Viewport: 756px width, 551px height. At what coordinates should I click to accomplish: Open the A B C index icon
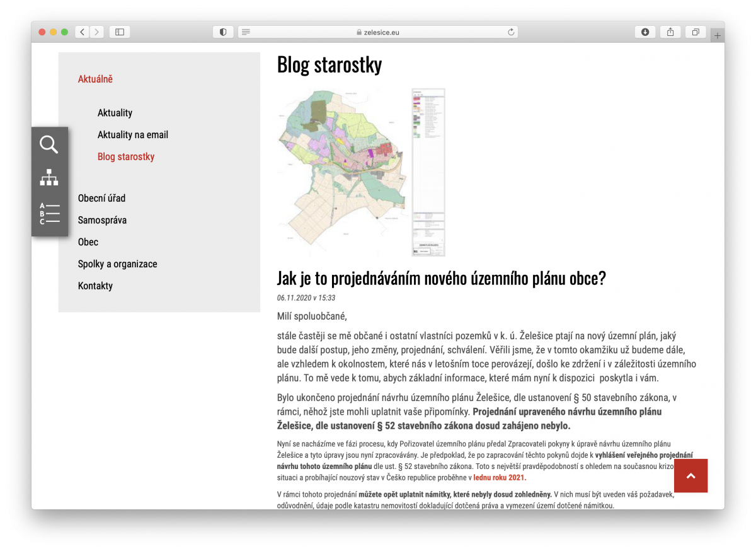49,214
